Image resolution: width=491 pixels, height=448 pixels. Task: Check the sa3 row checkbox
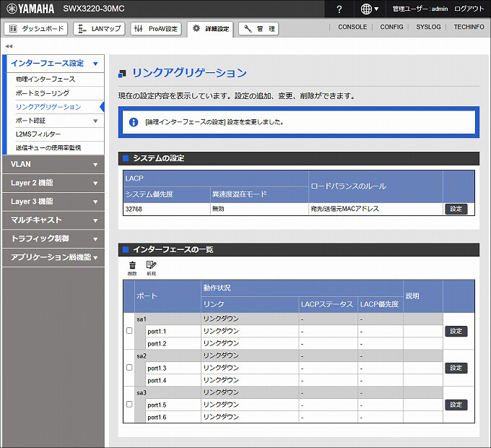(x=129, y=405)
